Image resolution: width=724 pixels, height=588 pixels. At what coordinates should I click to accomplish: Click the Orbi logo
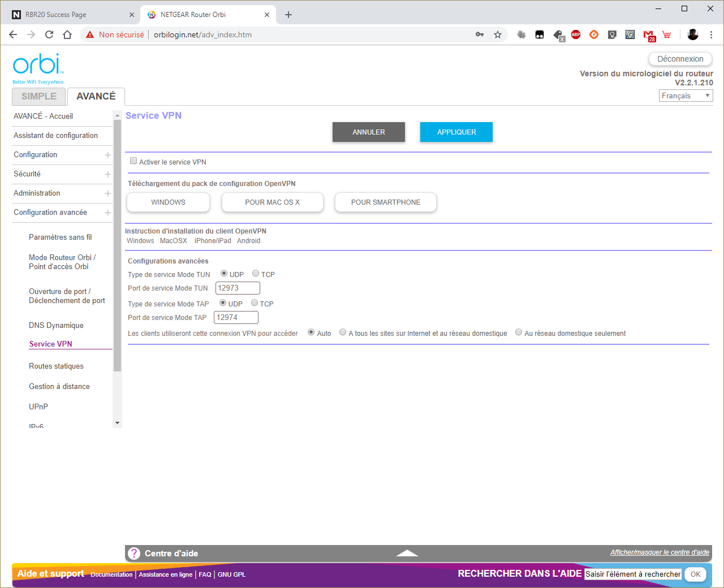click(x=38, y=68)
